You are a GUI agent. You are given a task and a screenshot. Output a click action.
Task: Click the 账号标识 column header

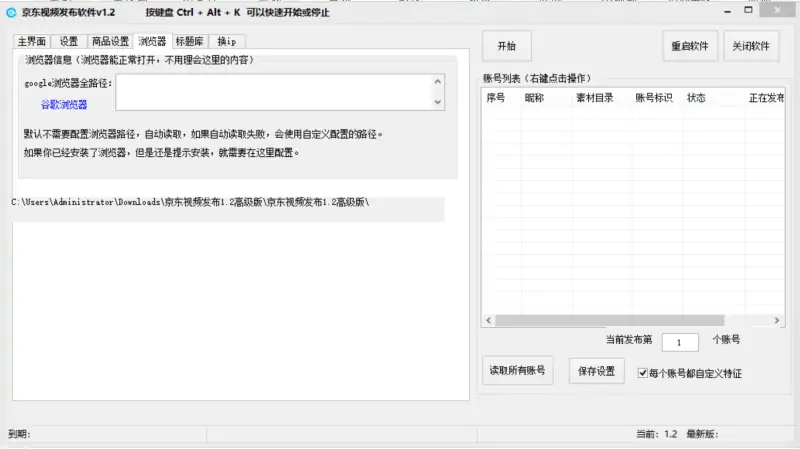(x=654, y=98)
